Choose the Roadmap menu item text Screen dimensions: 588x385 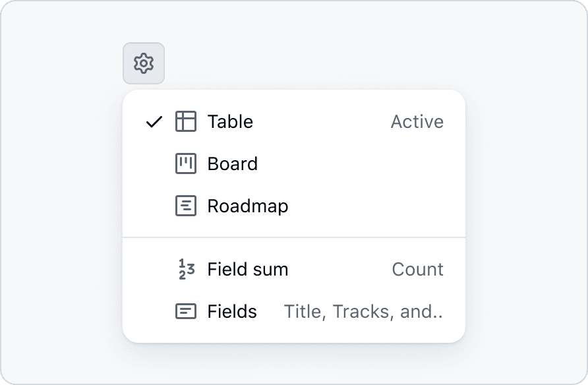[247, 206]
